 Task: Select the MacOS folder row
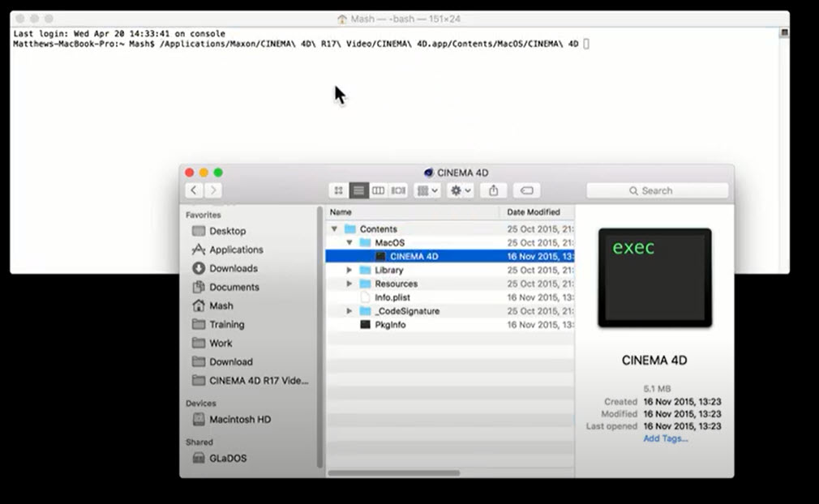coord(450,242)
